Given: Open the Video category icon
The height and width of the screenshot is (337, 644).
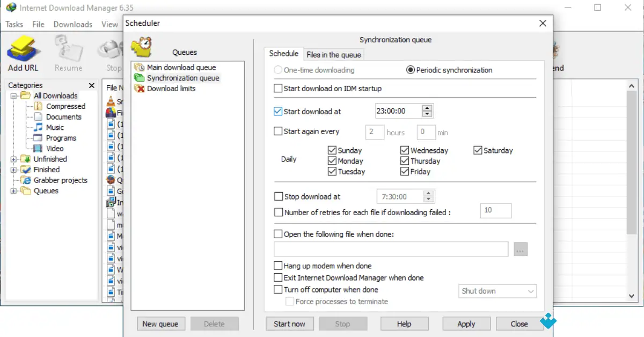Looking at the screenshot, I should point(38,148).
